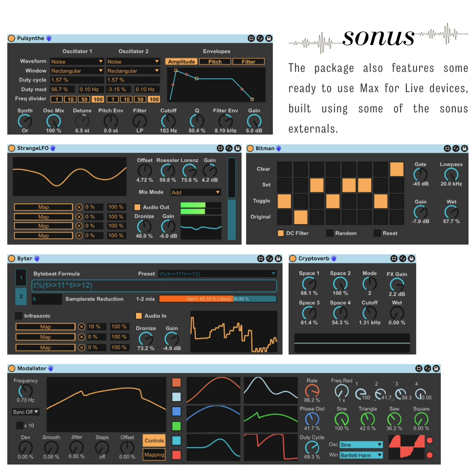Click the hot-swap icon on Byter header
This screenshot has width=476, height=476.
[x=270, y=259]
